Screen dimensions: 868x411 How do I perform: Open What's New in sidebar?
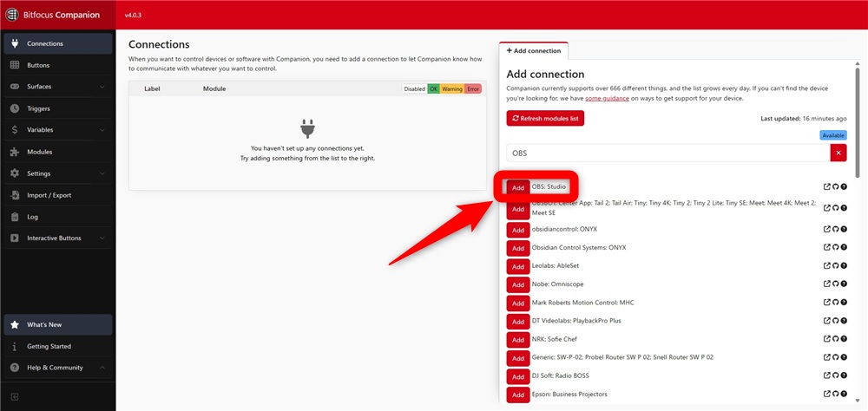(x=57, y=324)
